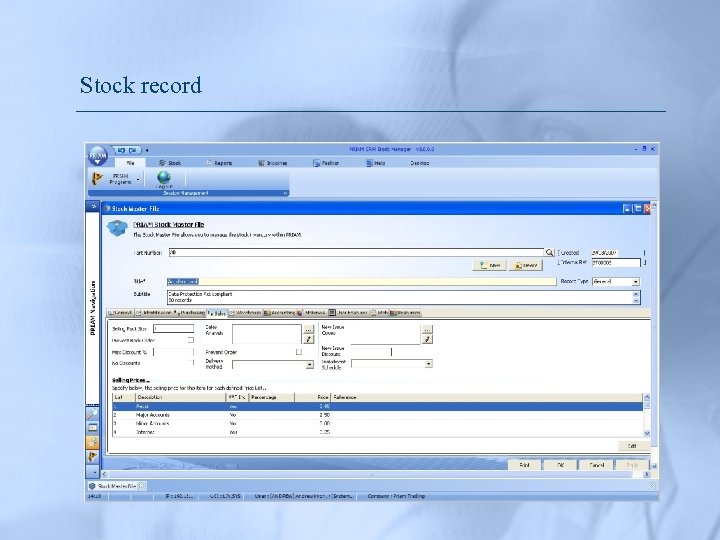Click the Cancel button
Viewport: 720px width, 540px height.
point(596,465)
